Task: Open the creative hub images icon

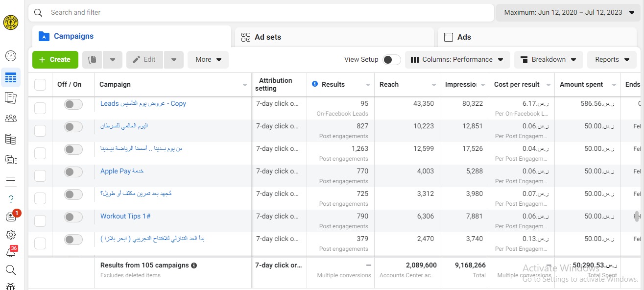Action: [x=11, y=159]
